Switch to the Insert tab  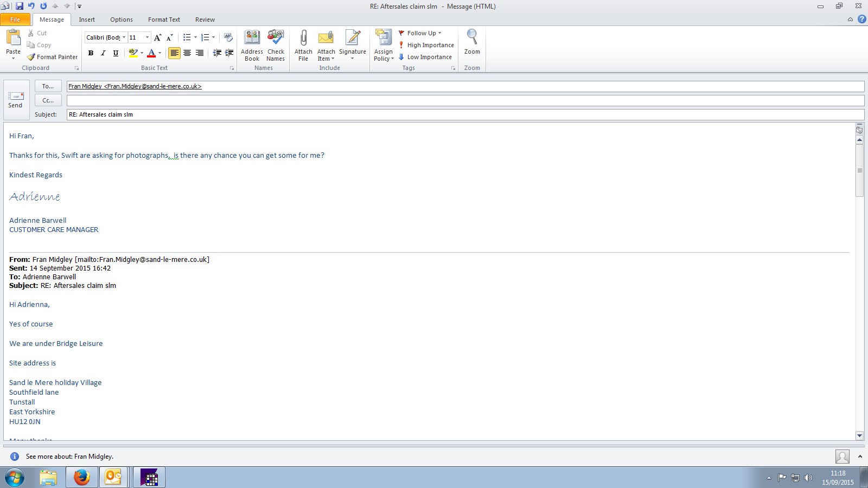point(87,20)
